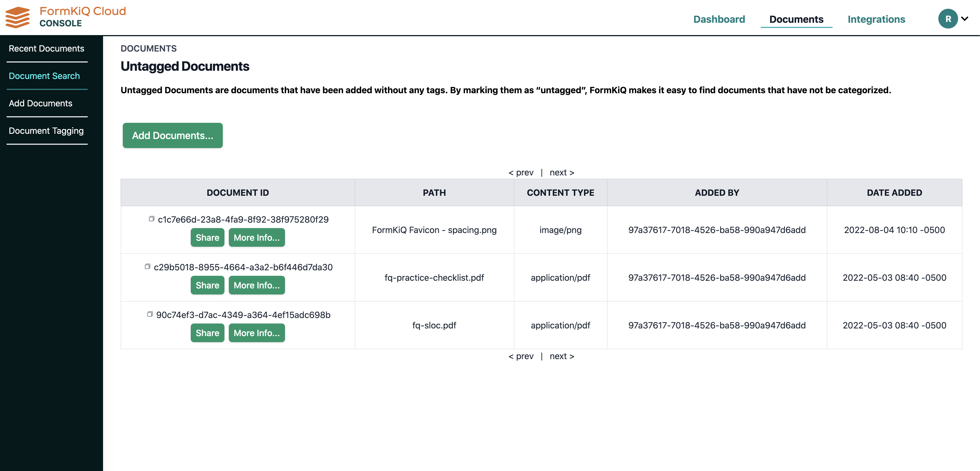Select Document Search in the sidebar

[44, 76]
